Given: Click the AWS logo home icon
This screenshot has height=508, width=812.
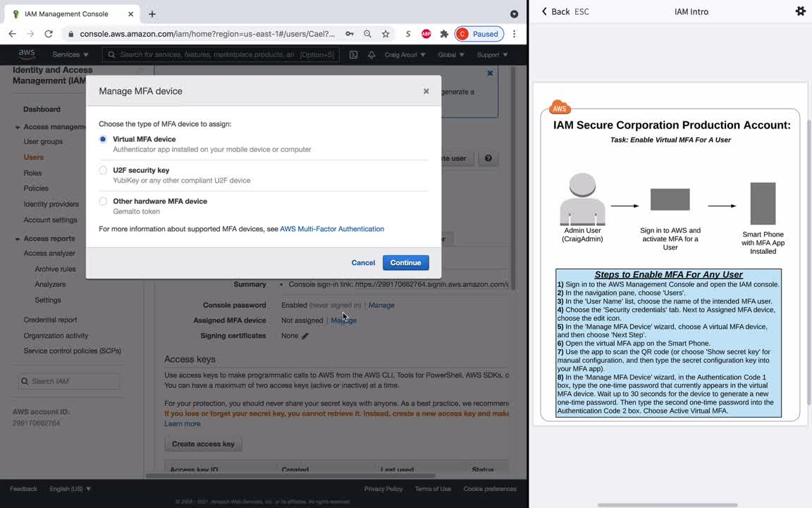Looking at the screenshot, I should coord(26,54).
